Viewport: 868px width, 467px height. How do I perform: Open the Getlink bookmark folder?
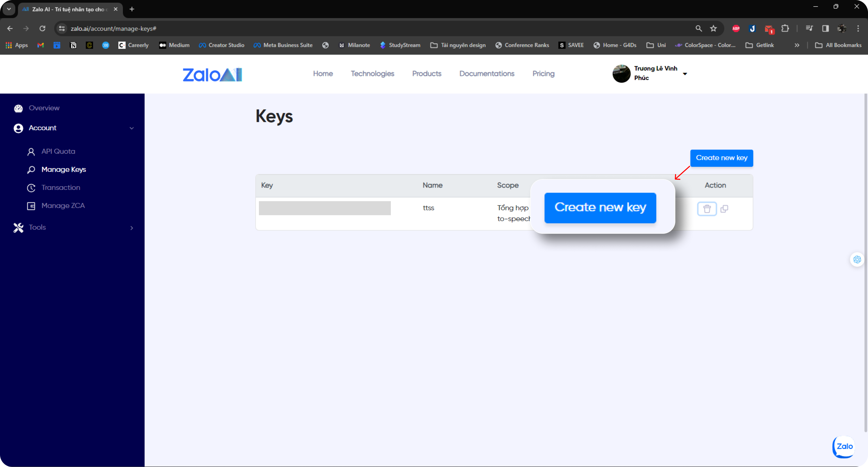click(760, 45)
